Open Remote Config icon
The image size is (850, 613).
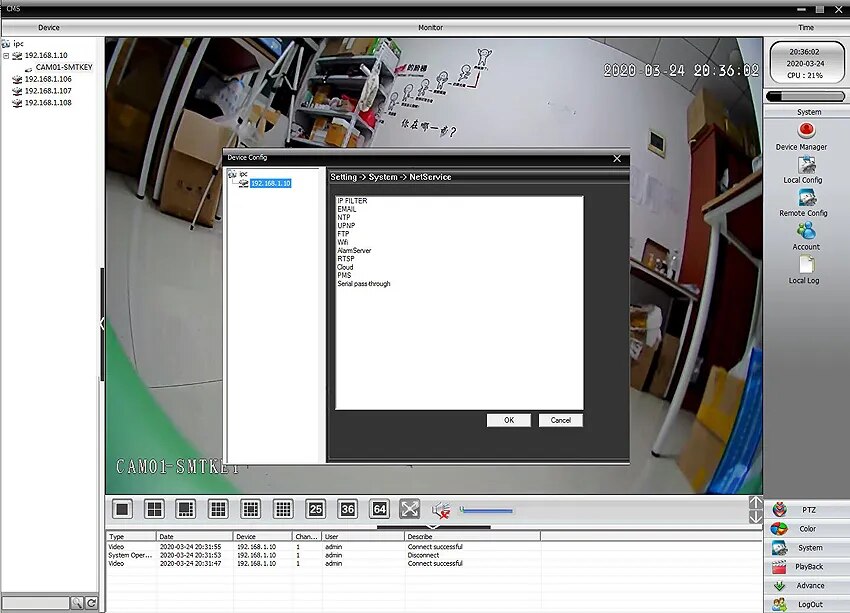click(806, 198)
